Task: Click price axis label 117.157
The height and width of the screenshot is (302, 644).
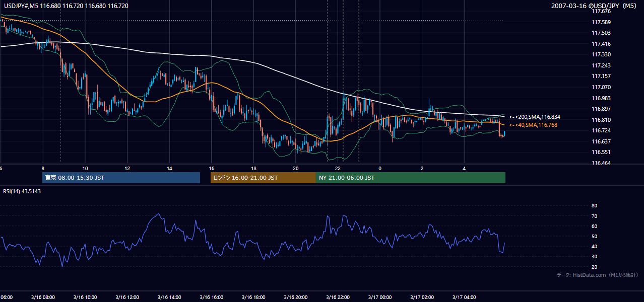Action: click(601, 76)
